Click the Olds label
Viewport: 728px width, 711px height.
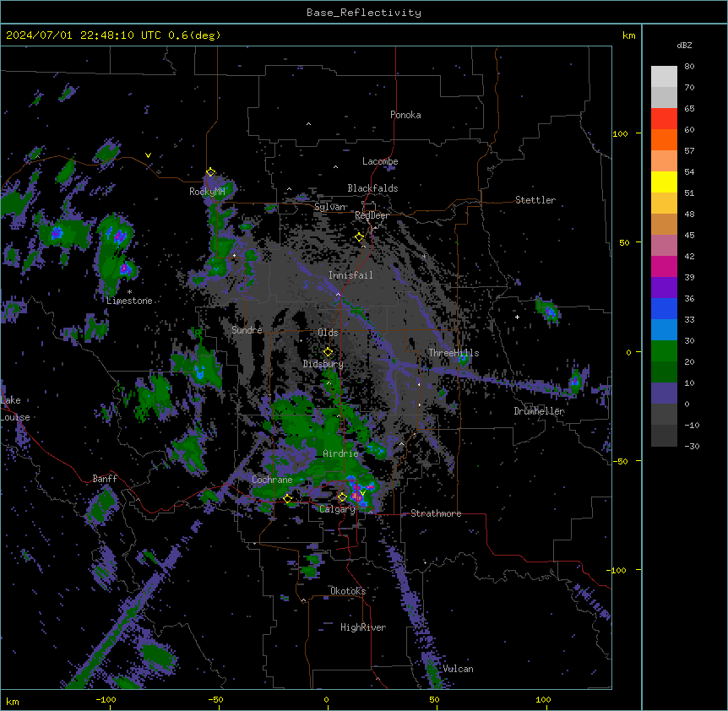(328, 333)
